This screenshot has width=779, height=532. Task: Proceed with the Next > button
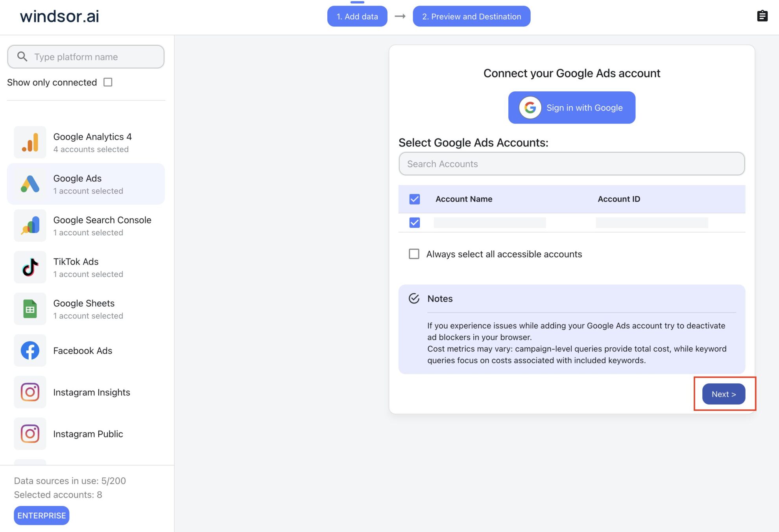(724, 394)
